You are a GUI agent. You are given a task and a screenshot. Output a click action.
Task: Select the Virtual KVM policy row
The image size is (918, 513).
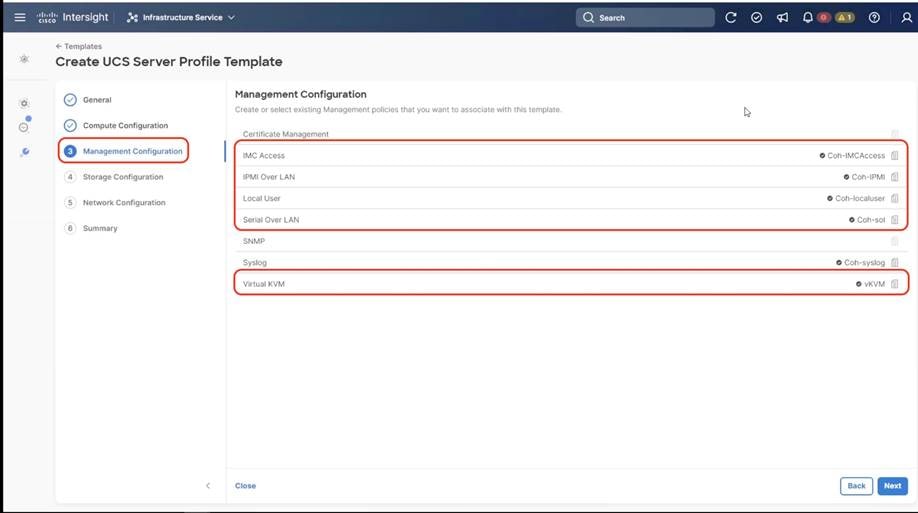[571, 284]
